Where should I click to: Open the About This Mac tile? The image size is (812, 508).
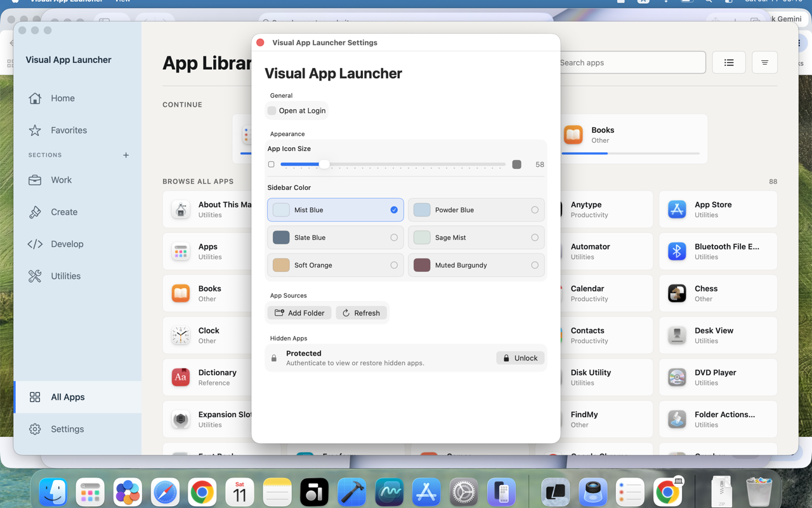(x=208, y=210)
